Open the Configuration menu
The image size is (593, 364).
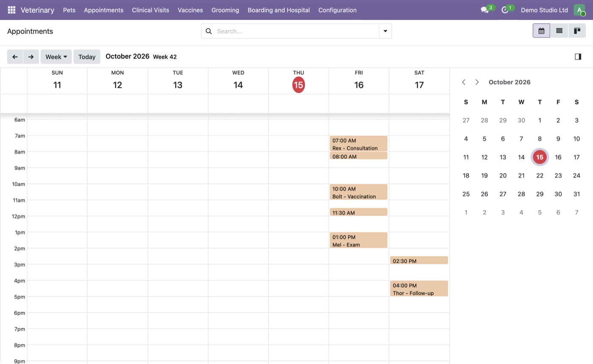point(338,10)
